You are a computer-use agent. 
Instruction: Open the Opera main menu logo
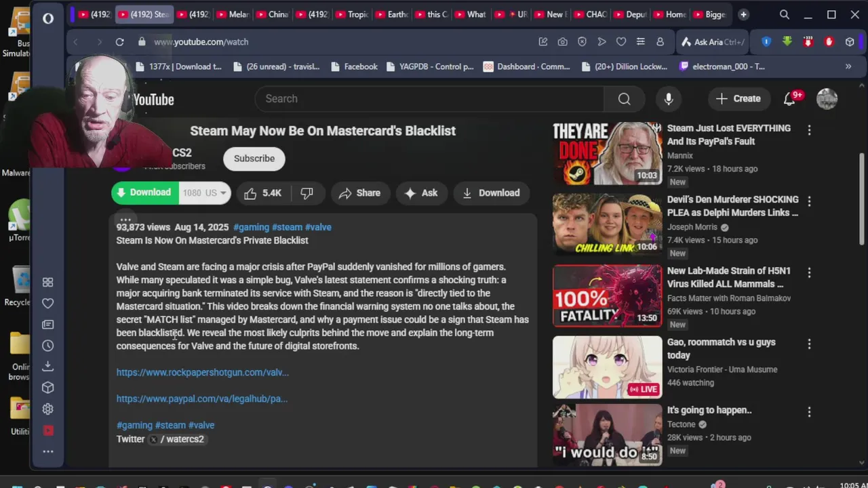[x=48, y=18]
